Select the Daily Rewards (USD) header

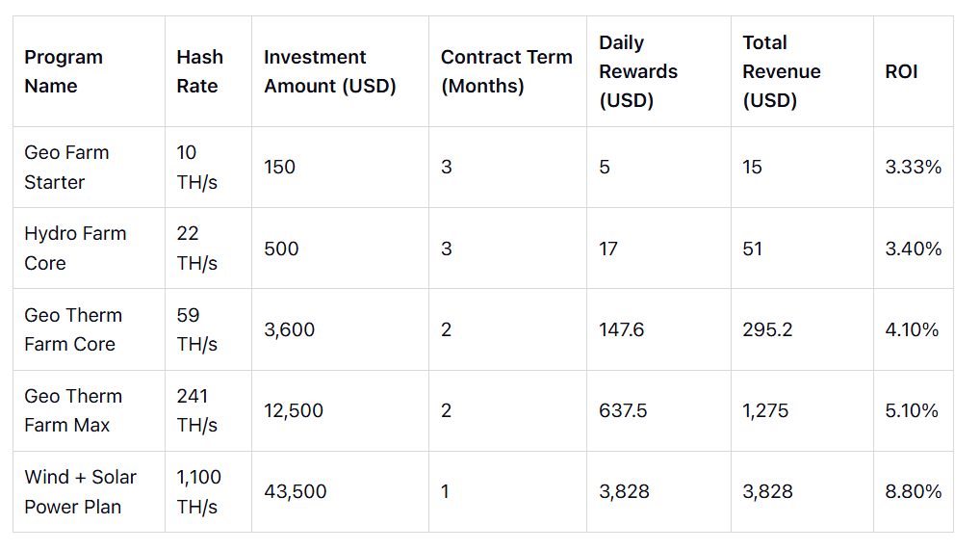[x=638, y=71]
